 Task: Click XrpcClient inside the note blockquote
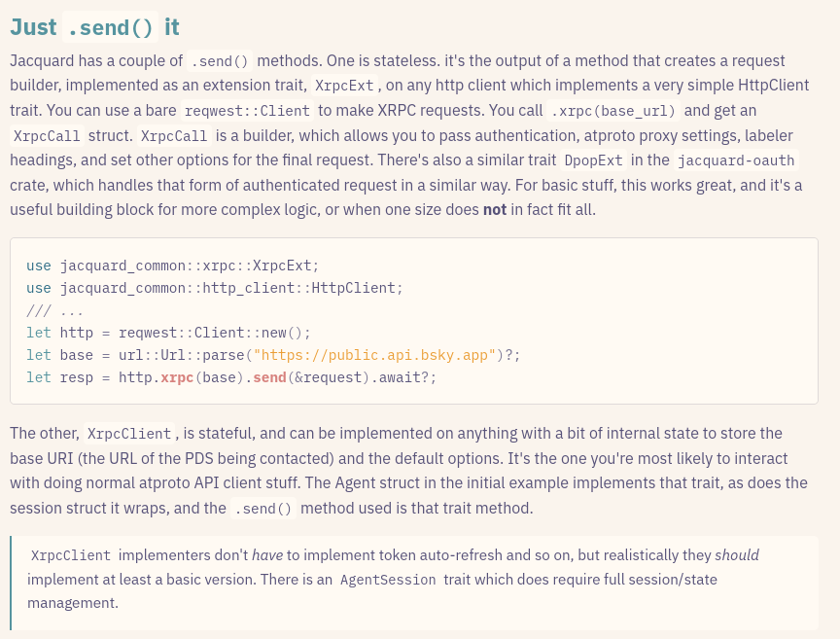click(71, 556)
